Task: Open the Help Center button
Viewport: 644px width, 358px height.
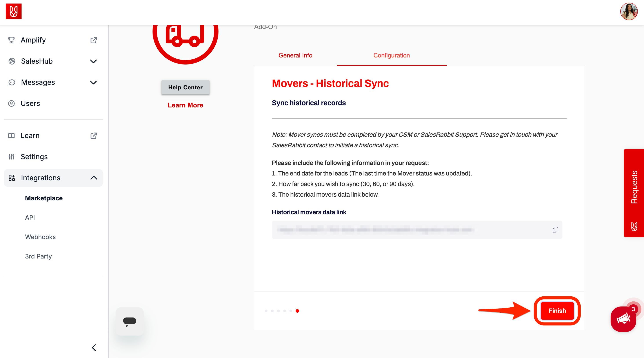Action: pyautogui.click(x=185, y=87)
